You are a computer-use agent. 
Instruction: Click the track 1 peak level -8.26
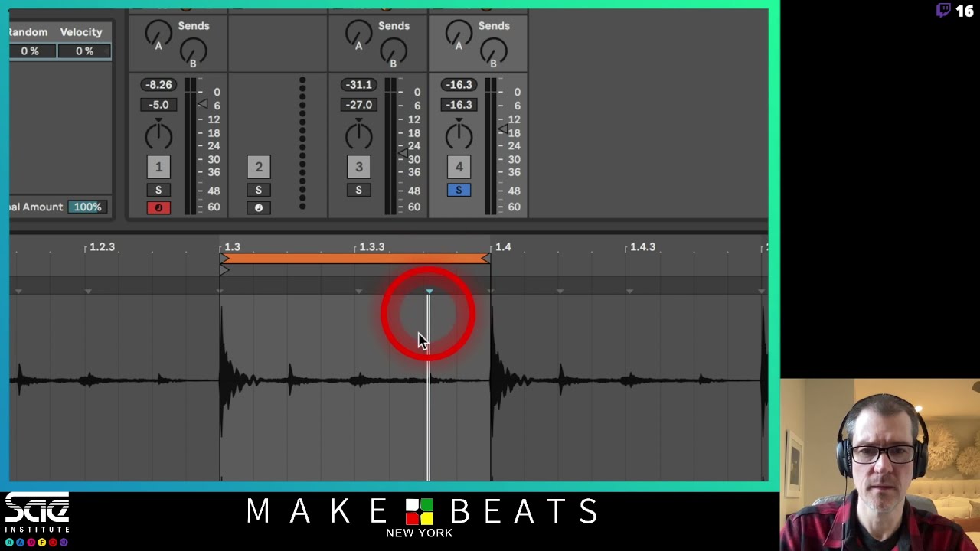(x=158, y=85)
